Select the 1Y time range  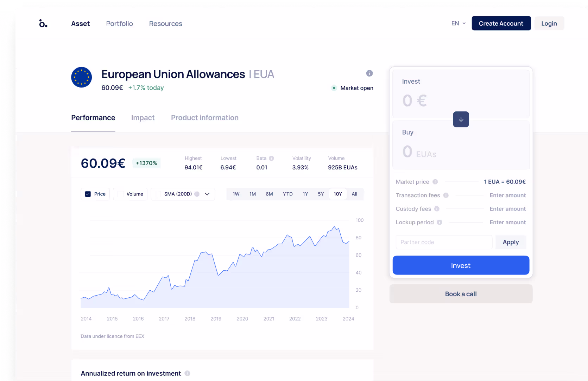click(305, 194)
